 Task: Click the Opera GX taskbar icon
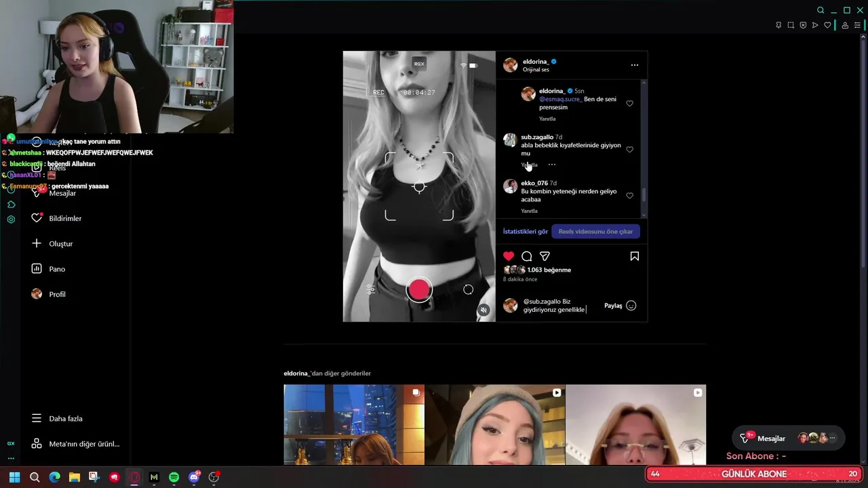(x=134, y=477)
